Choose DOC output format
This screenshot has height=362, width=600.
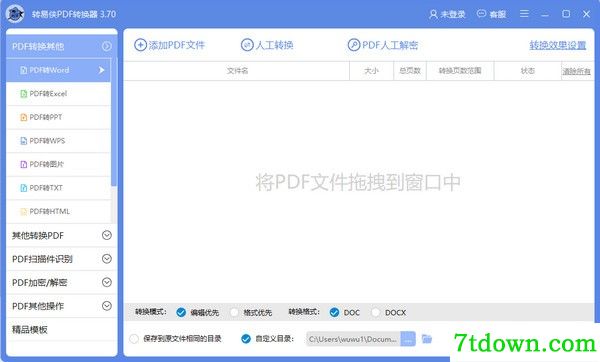point(334,313)
